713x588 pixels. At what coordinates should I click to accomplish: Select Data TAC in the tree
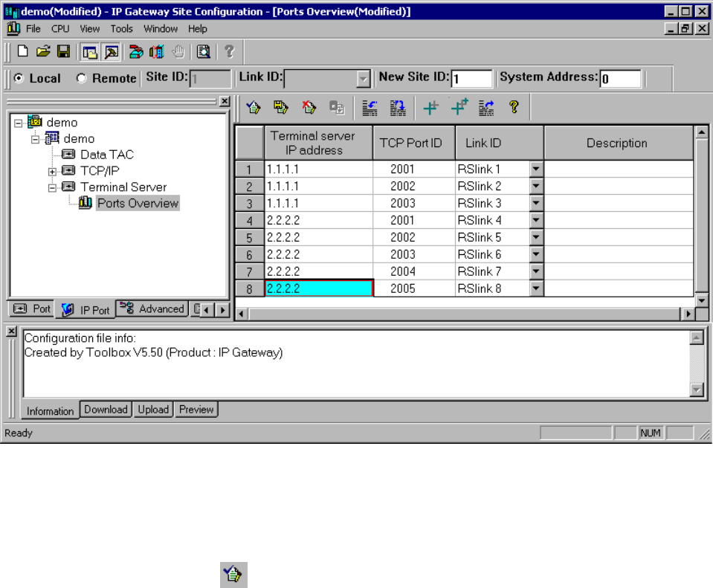point(107,155)
